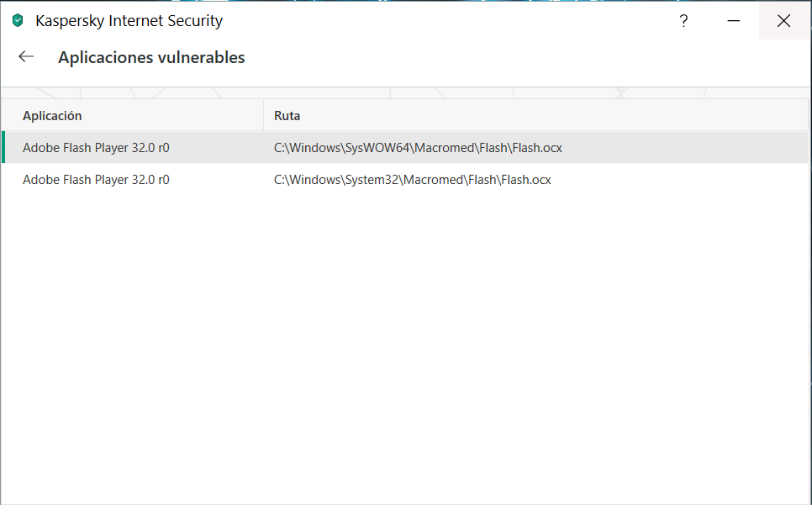Click the Aplicaciones vulnerables heading
The image size is (812, 505).
pos(151,57)
